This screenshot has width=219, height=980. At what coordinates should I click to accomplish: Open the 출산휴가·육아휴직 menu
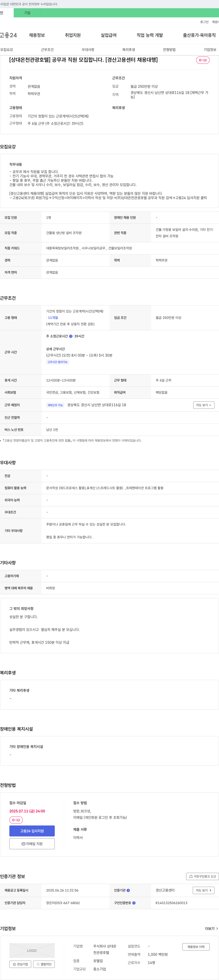click(x=199, y=35)
